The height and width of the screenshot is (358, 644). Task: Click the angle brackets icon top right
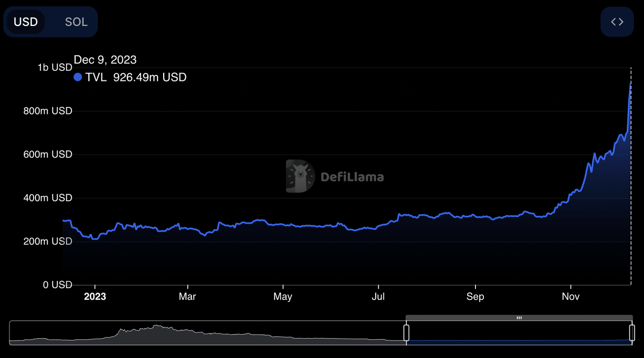tap(617, 21)
